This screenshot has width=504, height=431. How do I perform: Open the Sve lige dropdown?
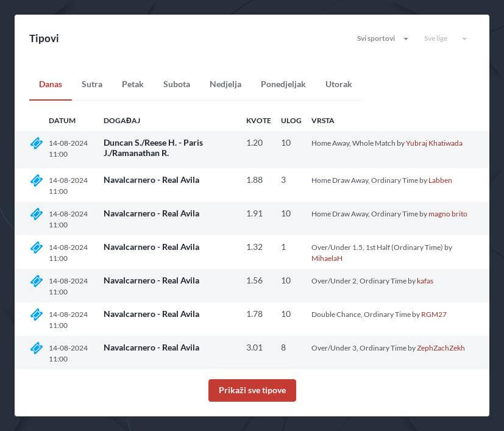click(445, 38)
